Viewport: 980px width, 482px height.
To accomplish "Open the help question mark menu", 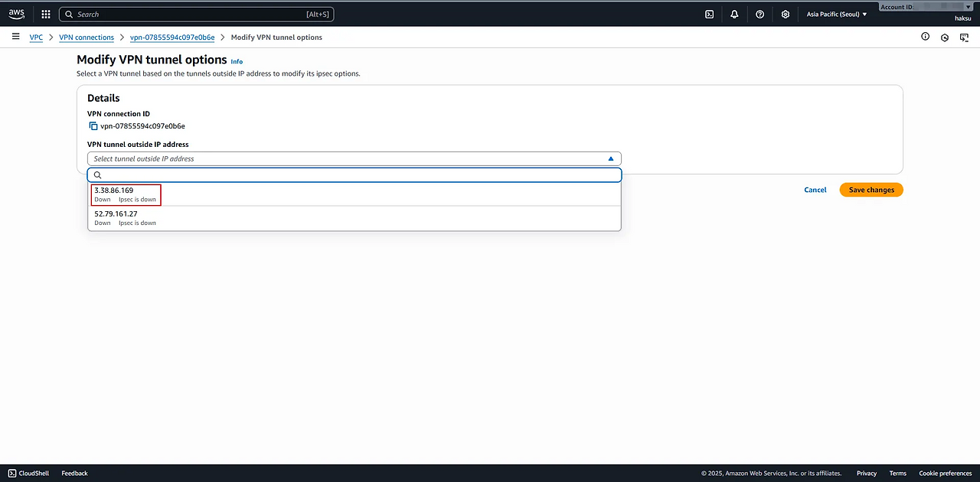I will [x=759, y=14].
